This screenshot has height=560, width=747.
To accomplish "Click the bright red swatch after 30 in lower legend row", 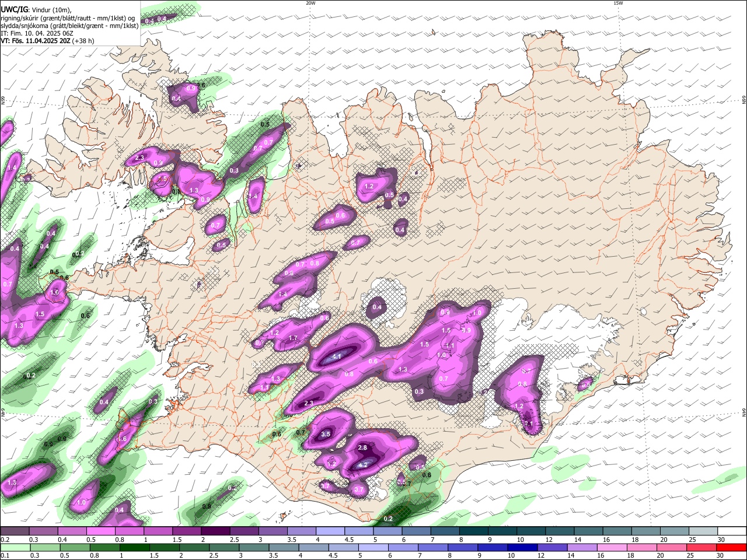I will tap(732, 548).
